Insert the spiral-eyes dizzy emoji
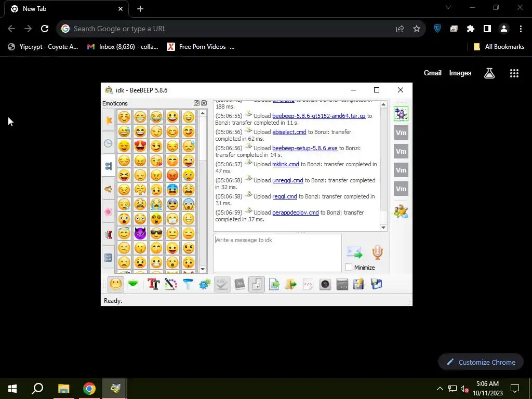This screenshot has width=532, height=399. [x=156, y=219]
